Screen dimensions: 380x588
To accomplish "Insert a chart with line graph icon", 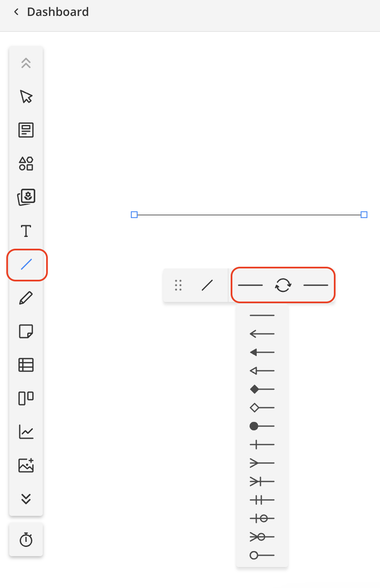I will 26,432.
